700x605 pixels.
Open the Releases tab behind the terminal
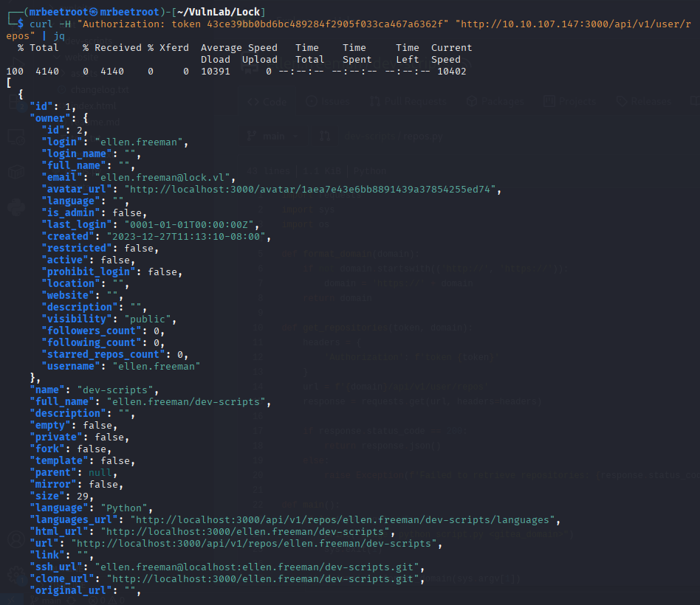644,102
